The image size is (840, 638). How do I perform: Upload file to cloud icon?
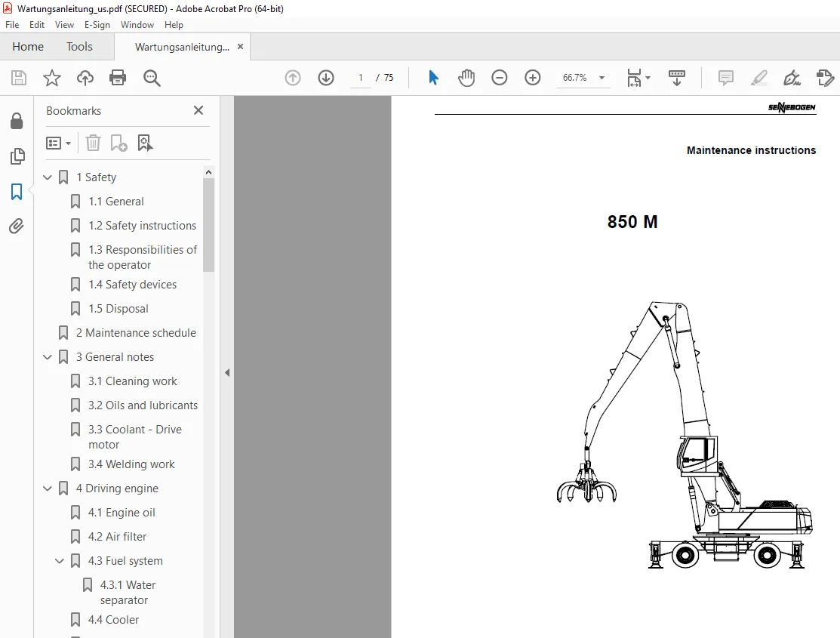85,78
